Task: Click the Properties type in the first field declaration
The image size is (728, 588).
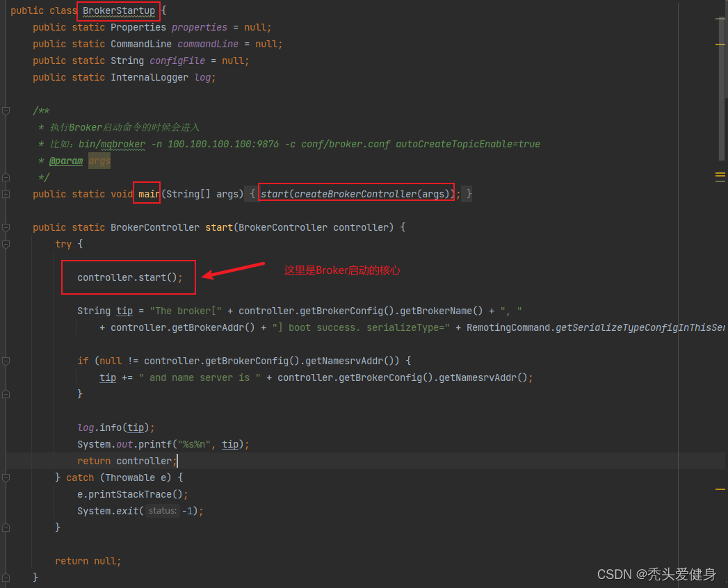Action: pos(138,27)
